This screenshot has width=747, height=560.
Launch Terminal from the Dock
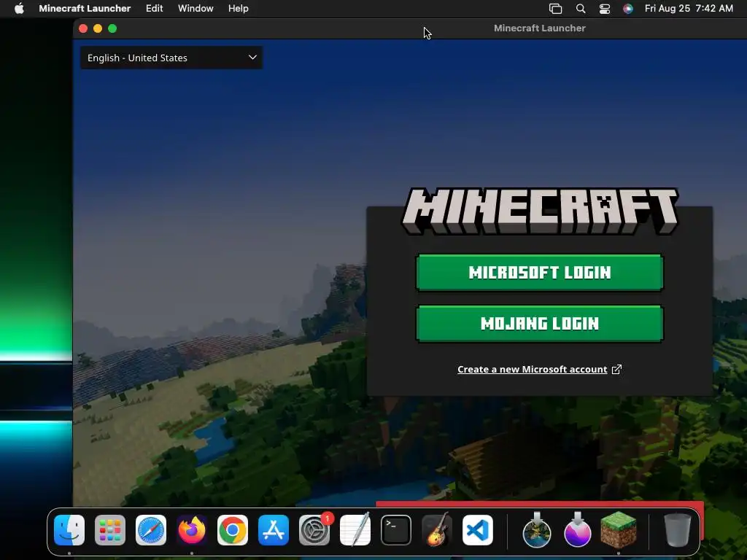(x=396, y=530)
